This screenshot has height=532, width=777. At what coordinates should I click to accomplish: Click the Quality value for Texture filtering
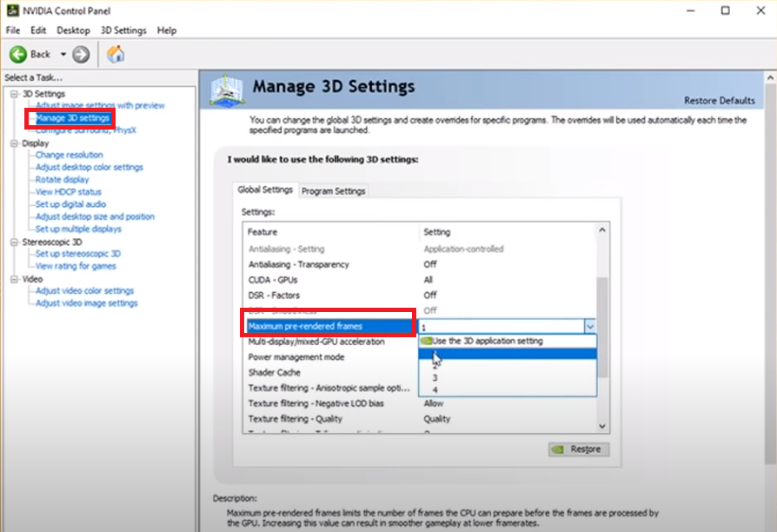437,419
